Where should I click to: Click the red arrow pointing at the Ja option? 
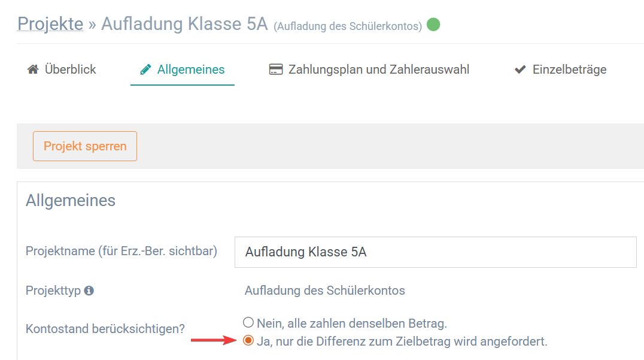214,340
